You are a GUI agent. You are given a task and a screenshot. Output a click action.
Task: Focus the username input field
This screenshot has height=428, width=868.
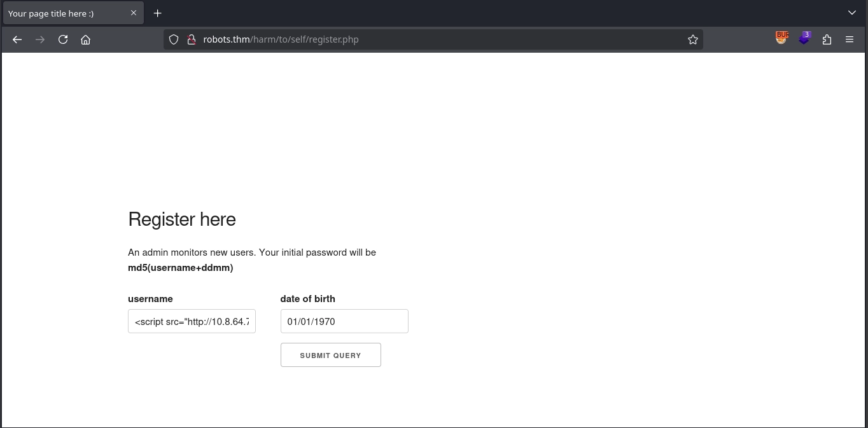pyautogui.click(x=192, y=321)
